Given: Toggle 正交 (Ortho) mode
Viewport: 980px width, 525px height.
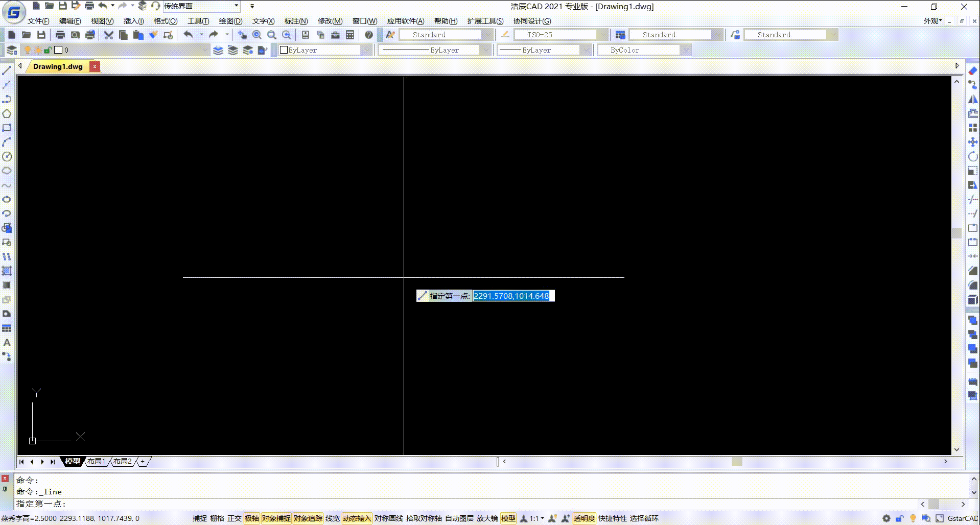Looking at the screenshot, I should (x=235, y=518).
